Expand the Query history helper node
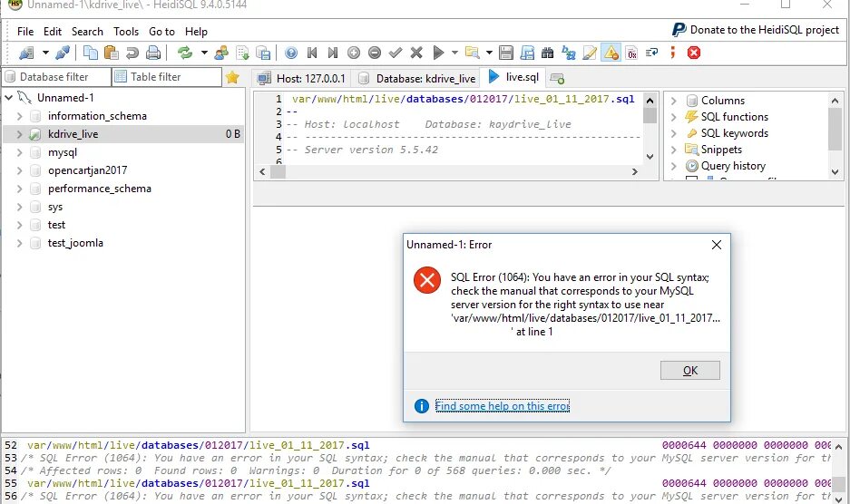Screen dimensions: 850x504 [673, 166]
